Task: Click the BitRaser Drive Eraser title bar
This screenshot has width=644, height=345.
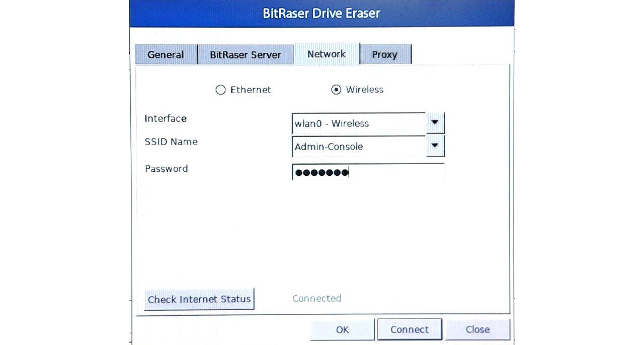Action: pyautogui.click(x=321, y=13)
